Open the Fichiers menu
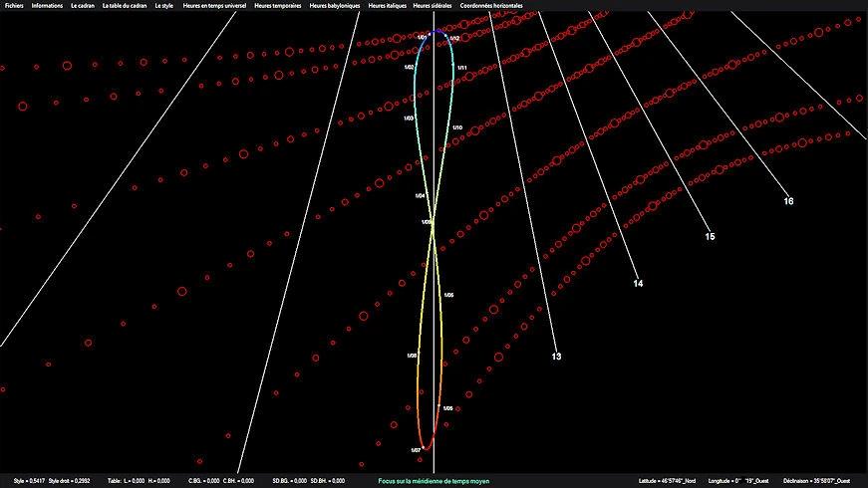Screen dimensions: 868x488 pos(13,6)
